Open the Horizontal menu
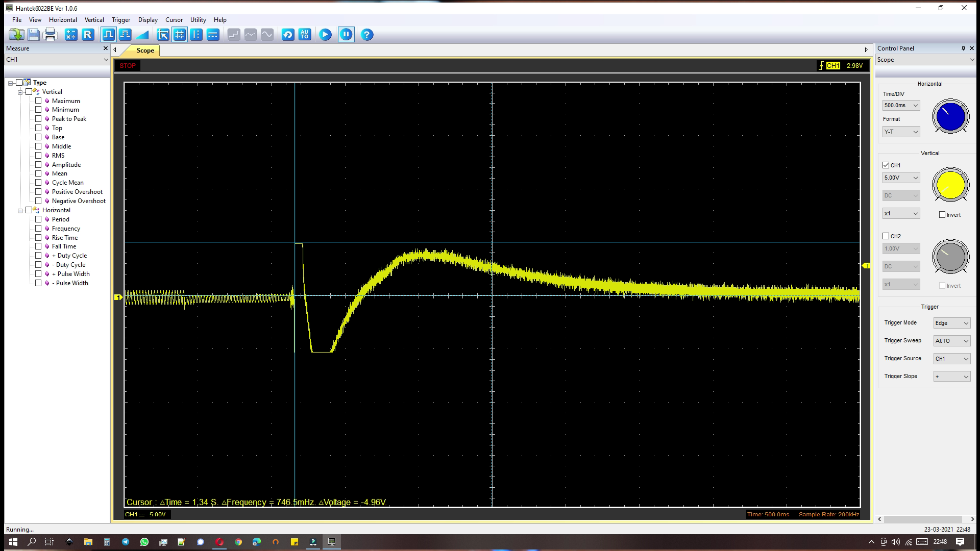Viewport: 980px width, 551px height. tap(63, 20)
